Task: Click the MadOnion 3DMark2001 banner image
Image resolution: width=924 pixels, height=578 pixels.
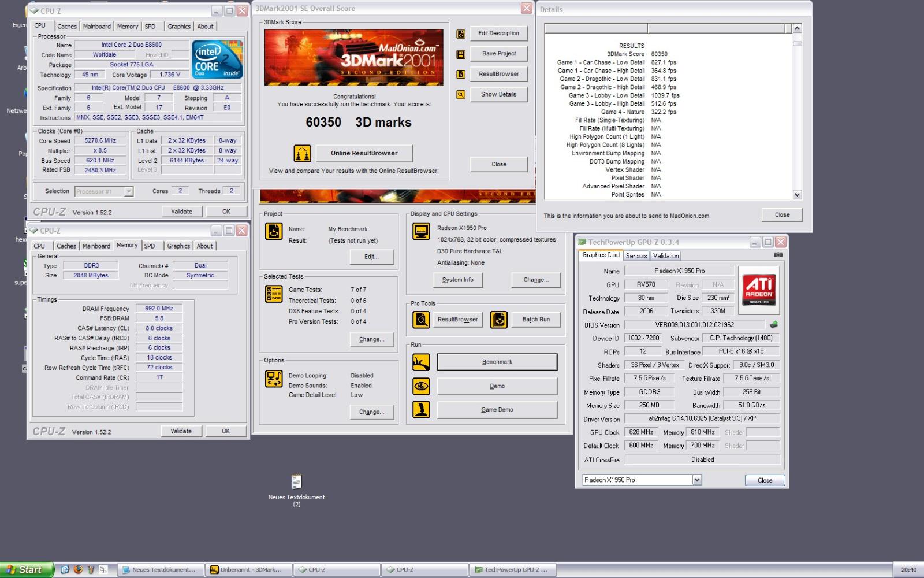Action: coord(354,57)
